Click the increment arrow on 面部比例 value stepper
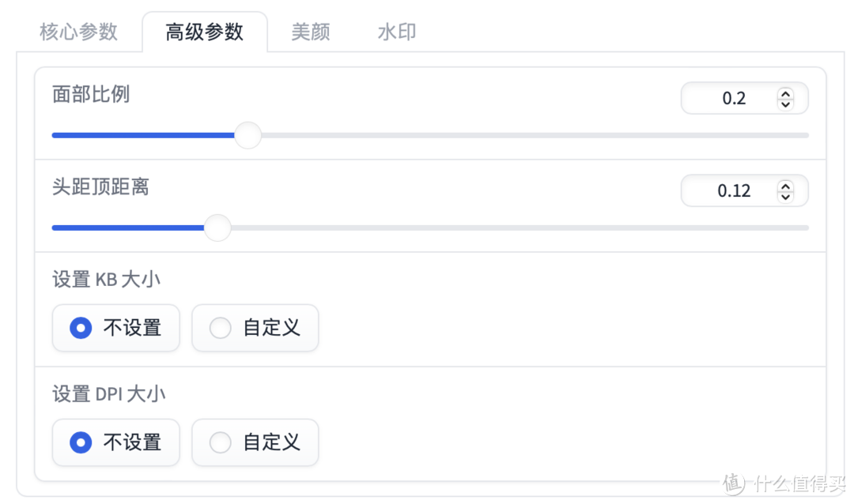The height and width of the screenshot is (504, 854). [784, 93]
